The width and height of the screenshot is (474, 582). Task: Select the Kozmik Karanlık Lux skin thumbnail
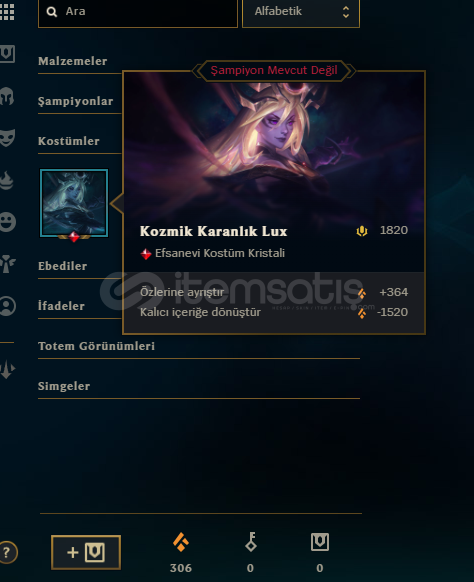(x=74, y=203)
